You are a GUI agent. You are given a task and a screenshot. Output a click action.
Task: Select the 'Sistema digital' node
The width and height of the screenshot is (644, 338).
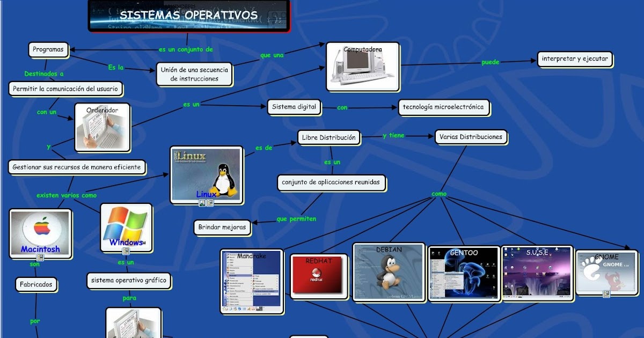point(294,107)
